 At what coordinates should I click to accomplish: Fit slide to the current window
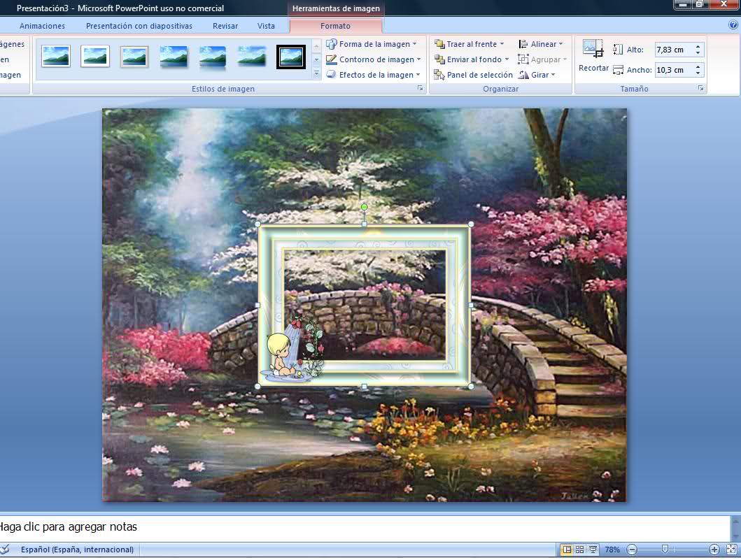pos(731,550)
